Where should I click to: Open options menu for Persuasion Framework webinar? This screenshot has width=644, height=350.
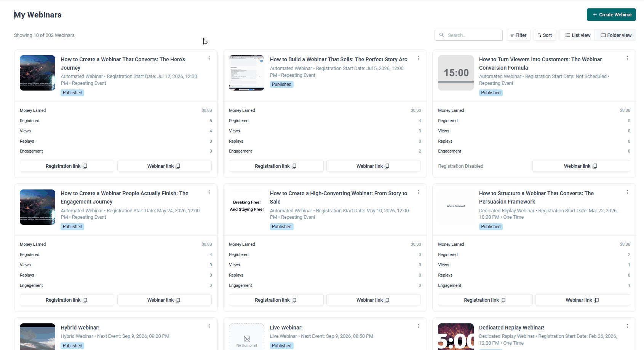click(x=627, y=192)
